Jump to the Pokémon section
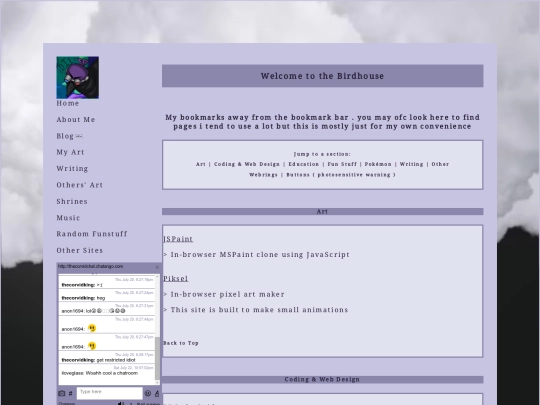Viewport: 540px width, 405px height. coord(378,164)
